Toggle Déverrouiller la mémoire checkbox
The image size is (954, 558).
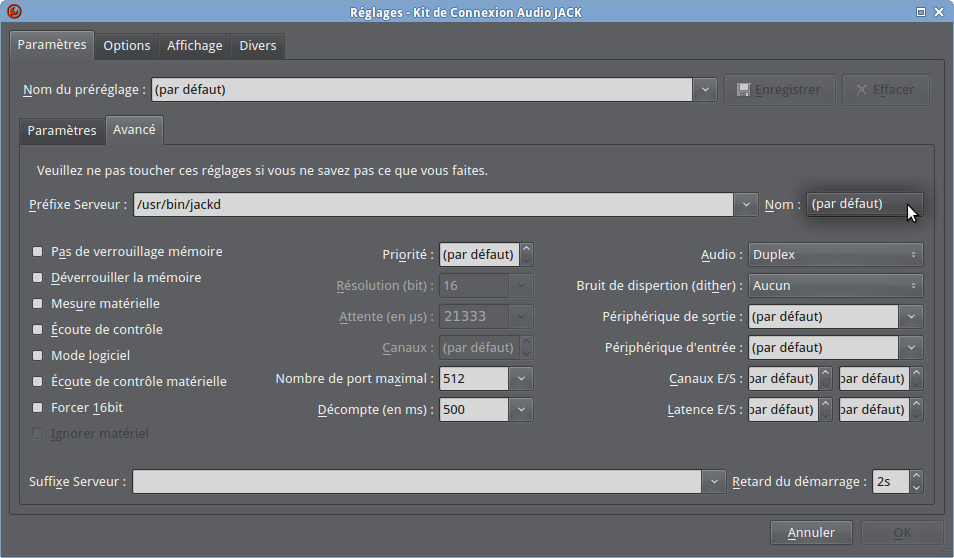[x=38, y=277]
